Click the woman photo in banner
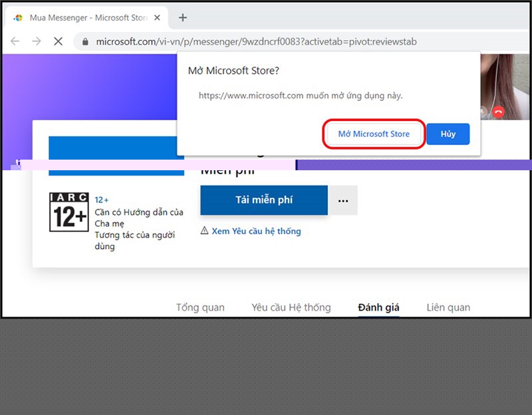The width and height of the screenshot is (532, 415). coord(506,86)
